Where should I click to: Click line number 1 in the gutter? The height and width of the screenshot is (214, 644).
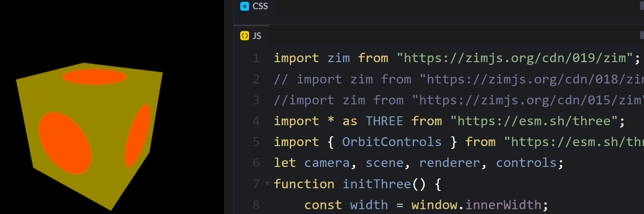click(x=256, y=58)
